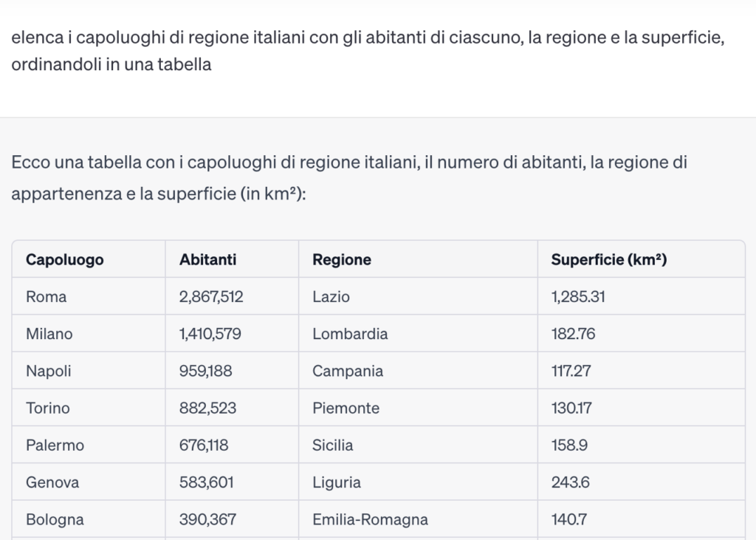Click the 1,285.31 surface value
This screenshot has width=756, height=540.
tap(578, 297)
